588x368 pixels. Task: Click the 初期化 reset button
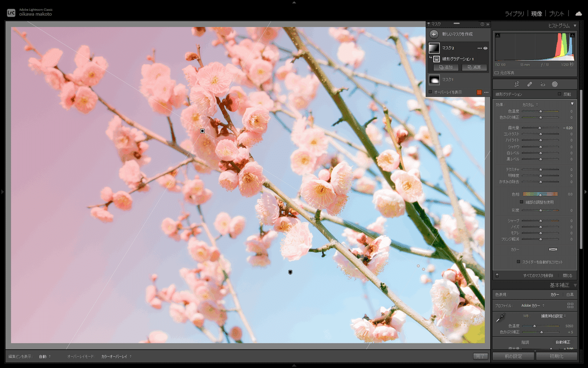tap(556, 356)
